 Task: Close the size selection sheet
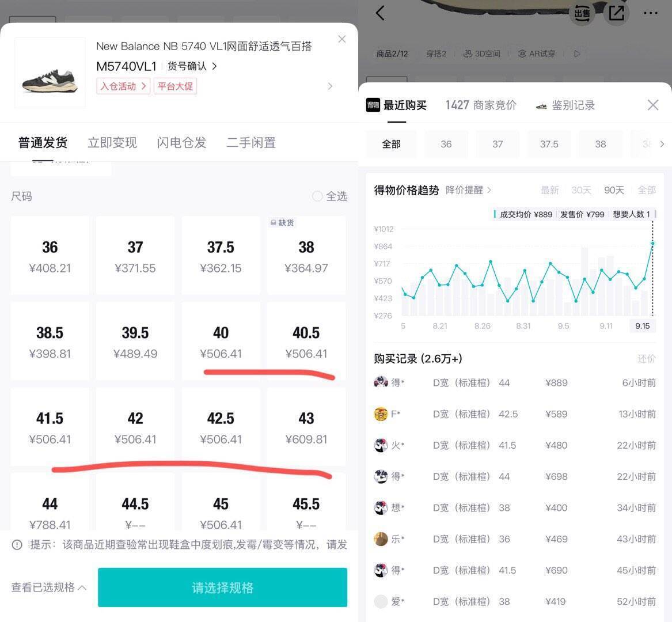(x=341, y=39)
